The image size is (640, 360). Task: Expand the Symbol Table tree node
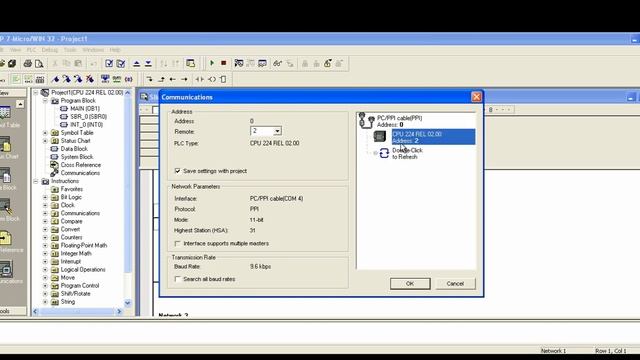click(x=45, y=133)
